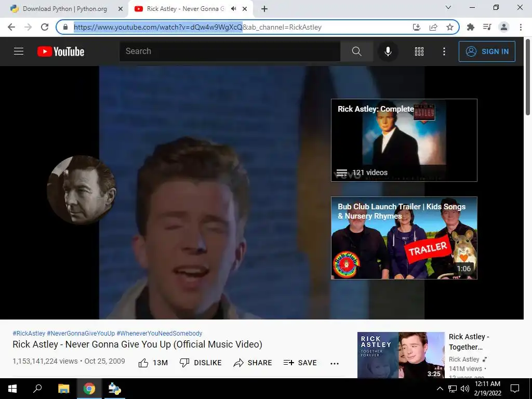Open the YouTube hamburger guide menu
This screenshot has width=532, height=399.
click(19, 51)
